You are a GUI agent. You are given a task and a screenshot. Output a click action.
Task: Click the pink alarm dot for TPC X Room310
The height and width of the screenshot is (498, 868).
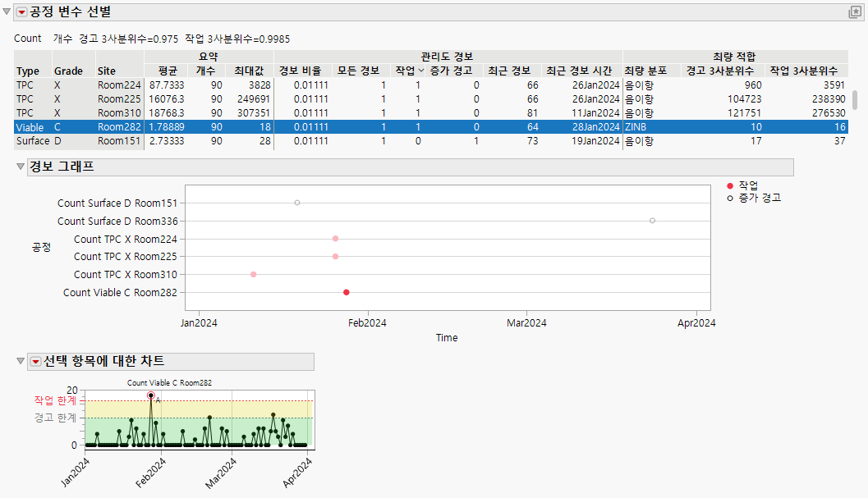click(x=253, y=275)
